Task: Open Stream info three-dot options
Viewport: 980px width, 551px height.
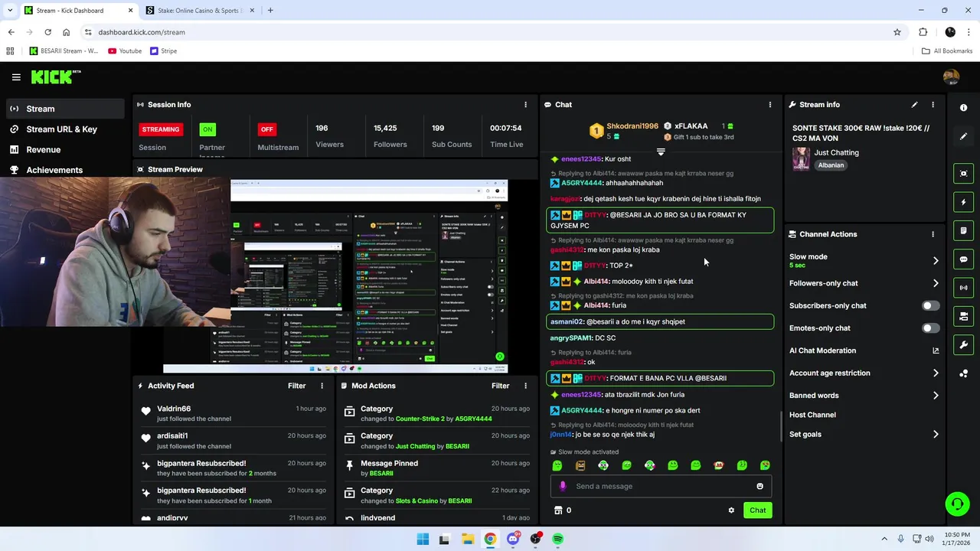Action: (x=933, y=105)
